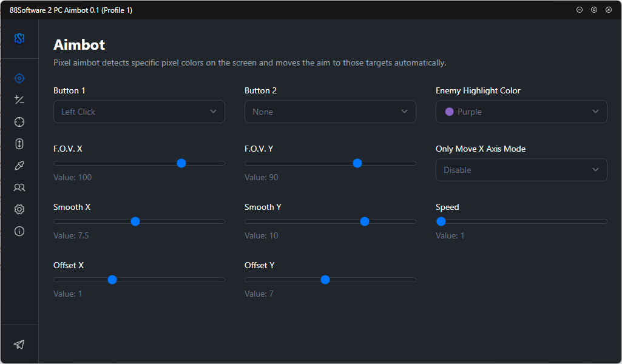Image resolution: width=622 pixels, height=364 pixels.
Task: Click the Offset X slider handle
Action: pos(112,280)
